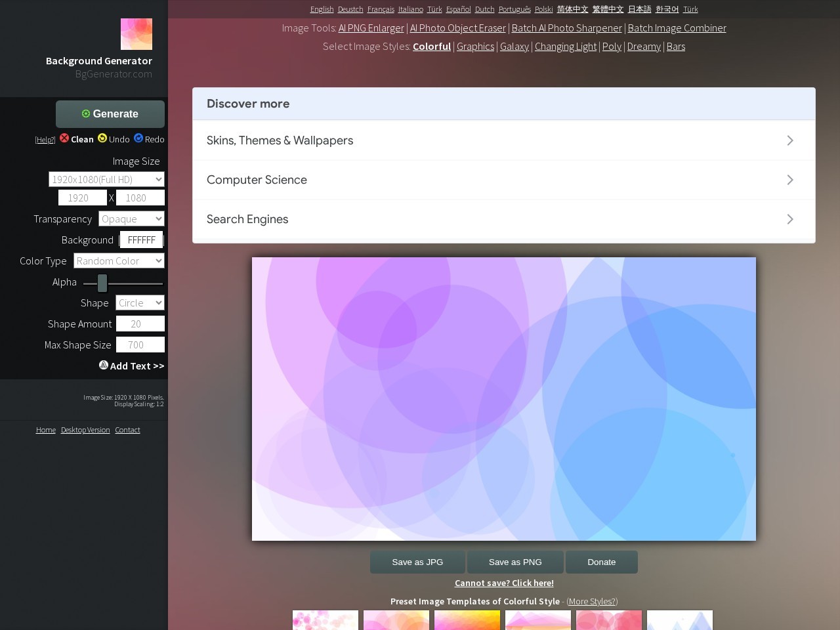Switch language to Français
840x630 pixels.
point(381,9)
